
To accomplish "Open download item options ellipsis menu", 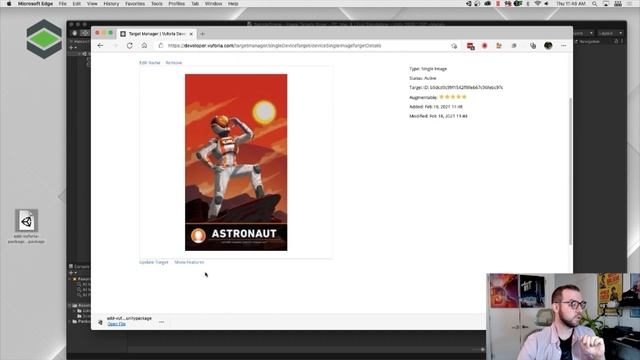I will click(x=162, y=322).
